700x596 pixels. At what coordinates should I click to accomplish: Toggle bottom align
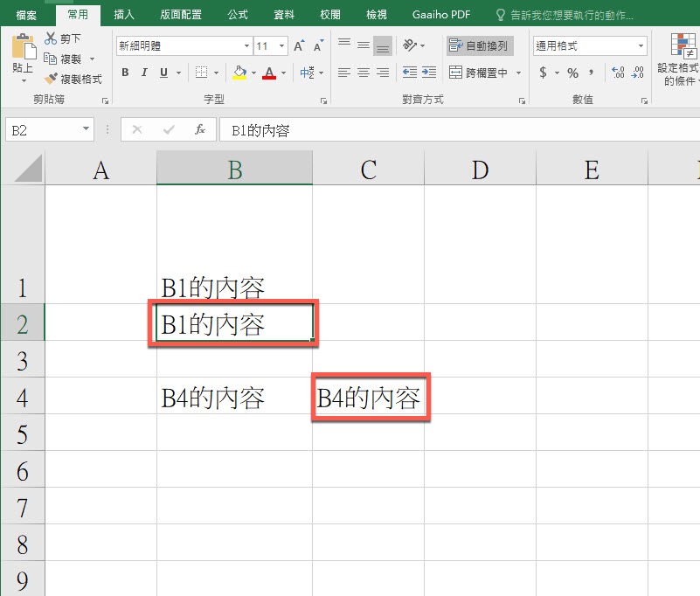pos(383,45)
